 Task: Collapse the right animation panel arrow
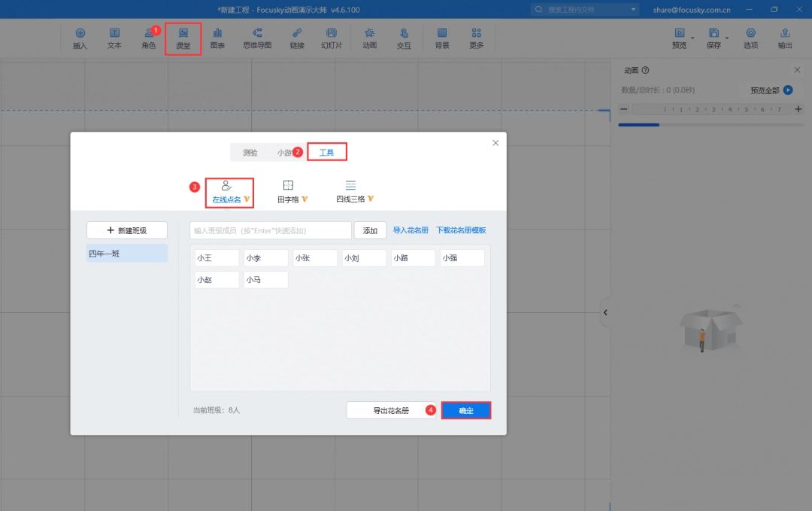(605, 312)
